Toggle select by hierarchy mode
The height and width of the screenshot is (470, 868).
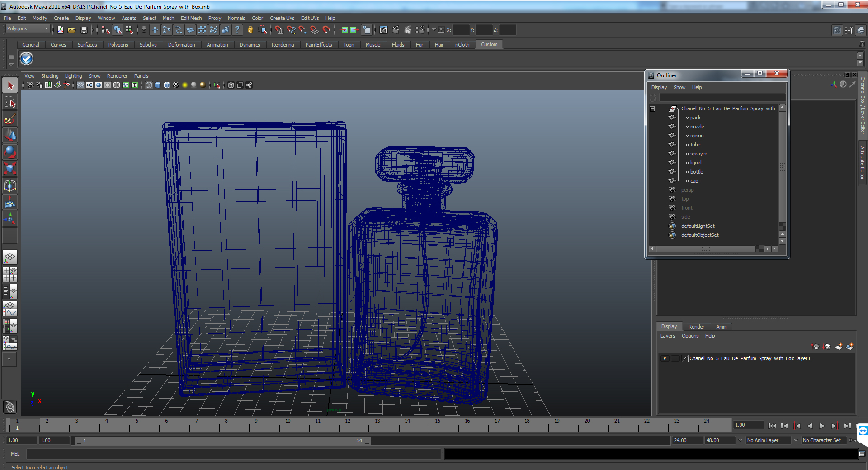pyautogui.click(x=106, y=30)
